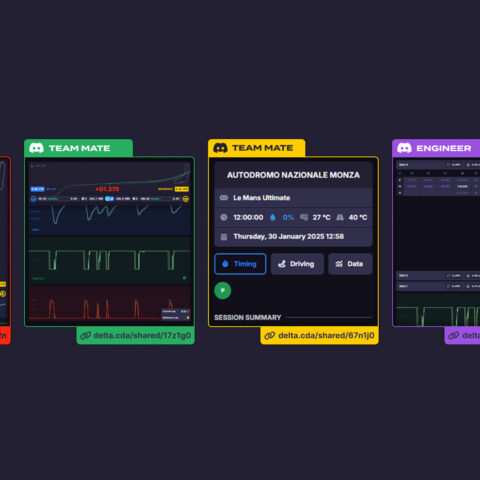Click the clock icon next to 12:00:00
Image resolution: width=480 pixels, height=480 pixels.
(x=224, y=217)
